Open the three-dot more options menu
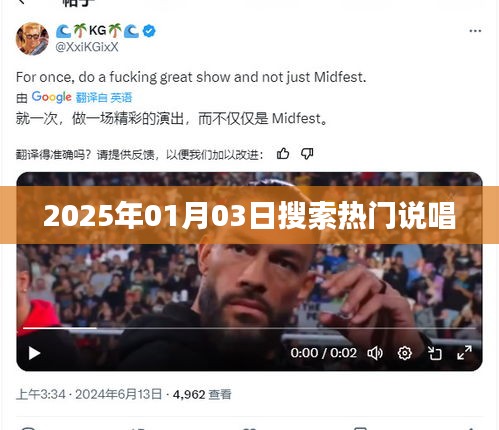This screenshot has width=499, height=430. click(x=475, y=31)
